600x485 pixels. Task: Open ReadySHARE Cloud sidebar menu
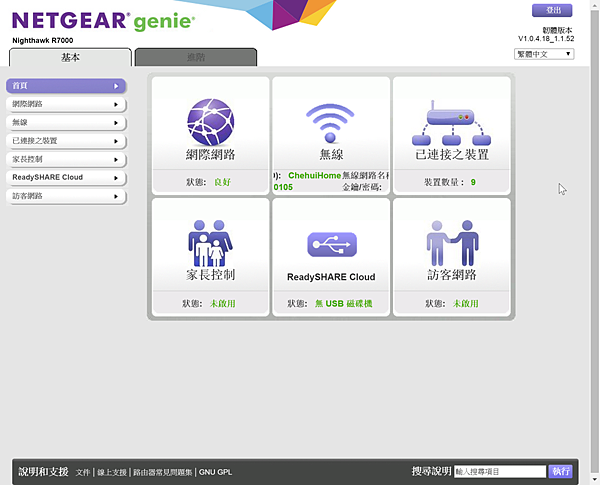click(66, 178)
